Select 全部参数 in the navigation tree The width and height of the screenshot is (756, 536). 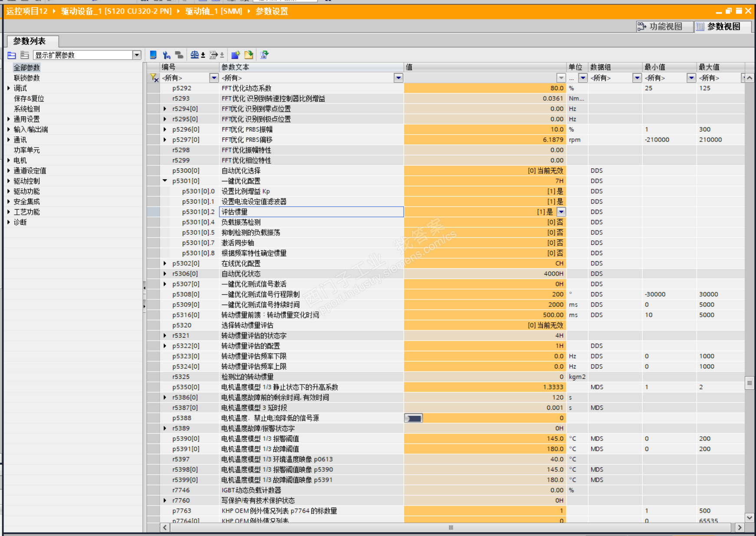(x=26, y=68)
